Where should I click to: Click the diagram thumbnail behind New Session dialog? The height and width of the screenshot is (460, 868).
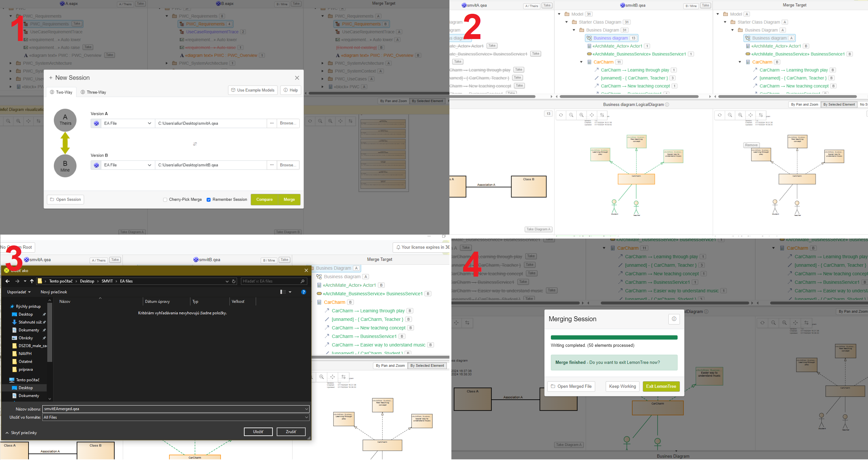383,153
